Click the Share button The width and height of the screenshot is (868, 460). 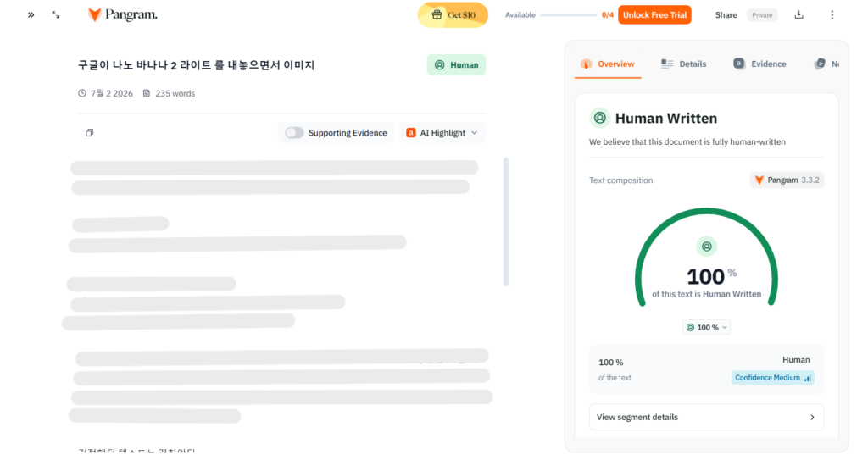(x=726, y=15)
